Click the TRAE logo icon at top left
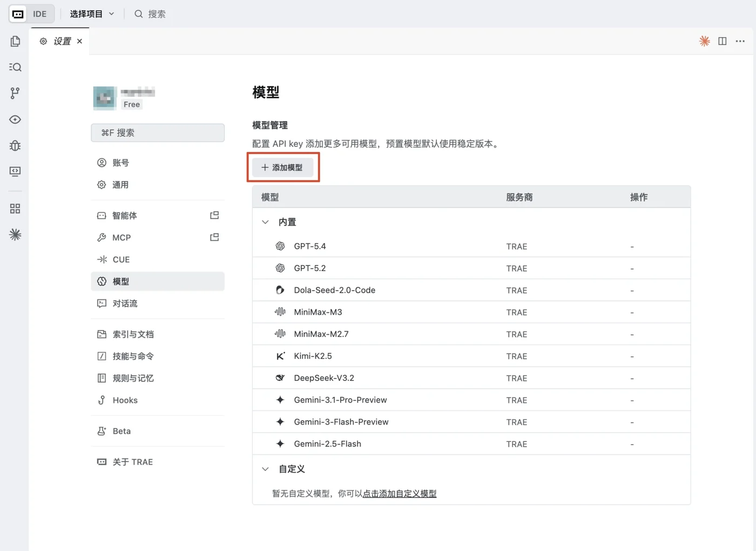The height and width of the screenshot is (551, 756). click(18, 14)
